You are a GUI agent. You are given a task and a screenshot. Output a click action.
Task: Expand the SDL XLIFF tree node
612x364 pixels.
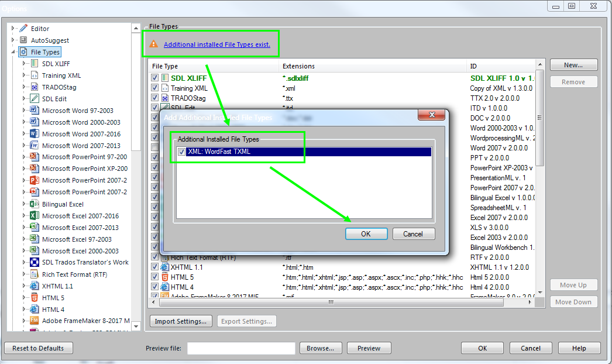coord(24,63)
